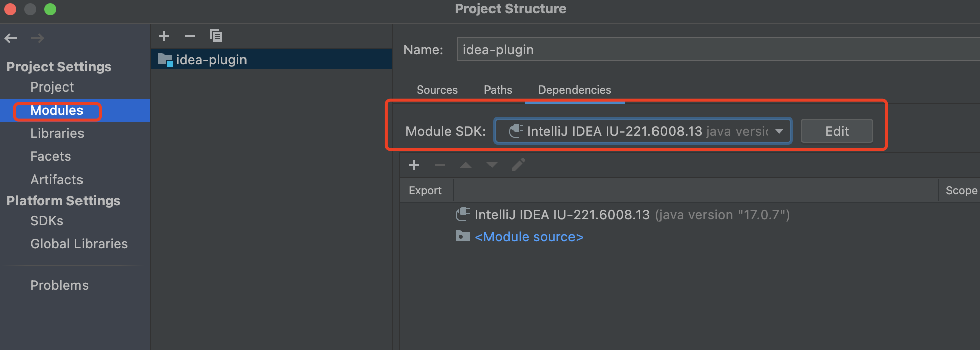
Task: Open Libraries in Project Settings
Action: point(57,133)
